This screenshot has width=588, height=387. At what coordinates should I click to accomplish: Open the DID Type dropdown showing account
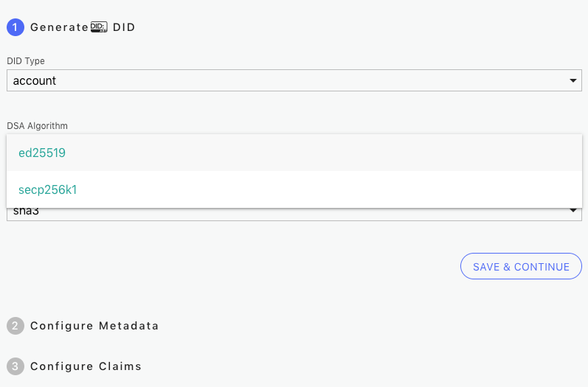click(294, 80)
